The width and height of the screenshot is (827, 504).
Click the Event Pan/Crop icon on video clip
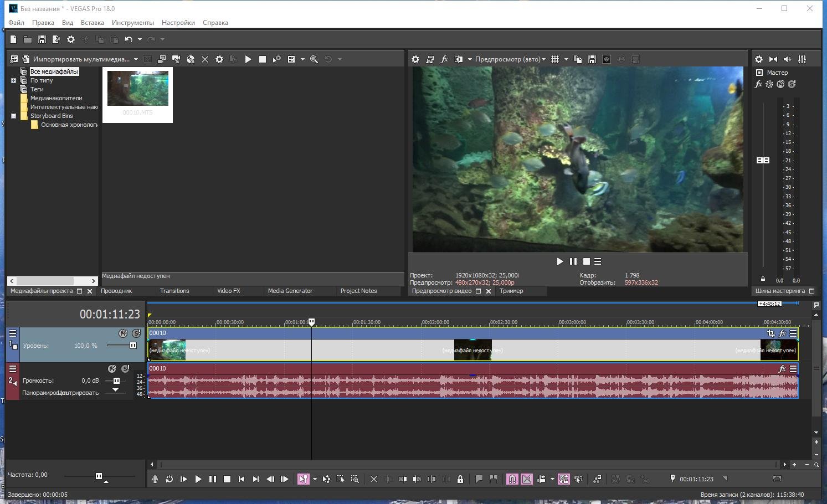[771, 333]
